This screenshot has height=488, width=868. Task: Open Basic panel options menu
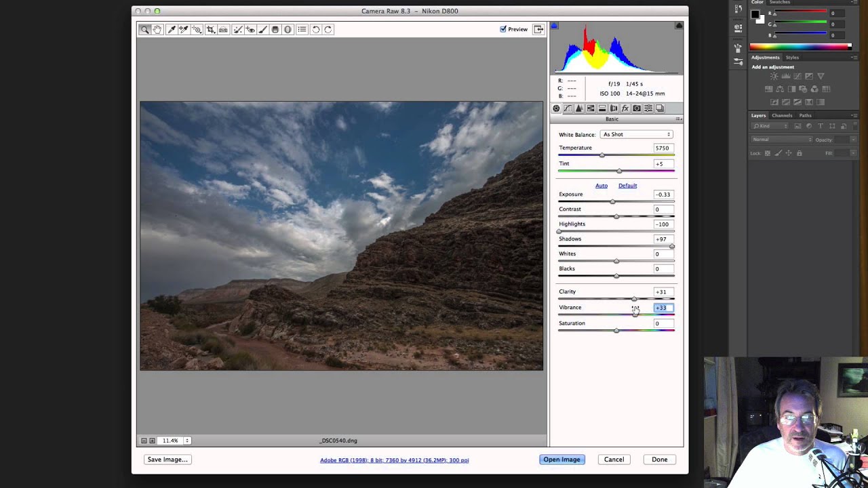click(x=679, y=119)
